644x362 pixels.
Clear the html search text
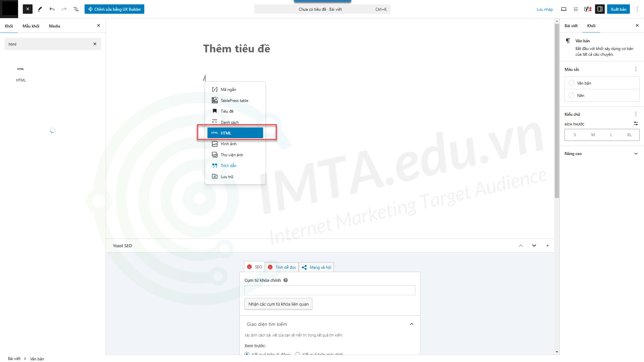[95, 44]
